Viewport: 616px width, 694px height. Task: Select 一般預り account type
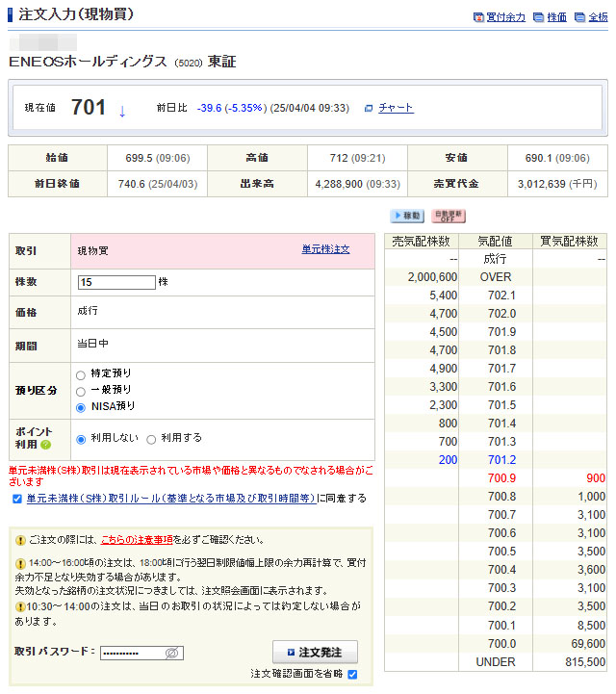[81, 391]
